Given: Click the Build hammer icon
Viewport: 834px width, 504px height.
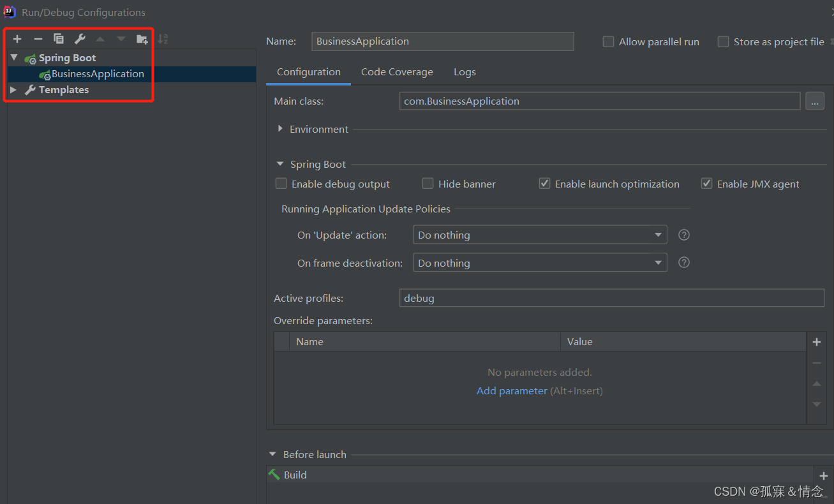Looking at the screenshot, I should [274, 475].
